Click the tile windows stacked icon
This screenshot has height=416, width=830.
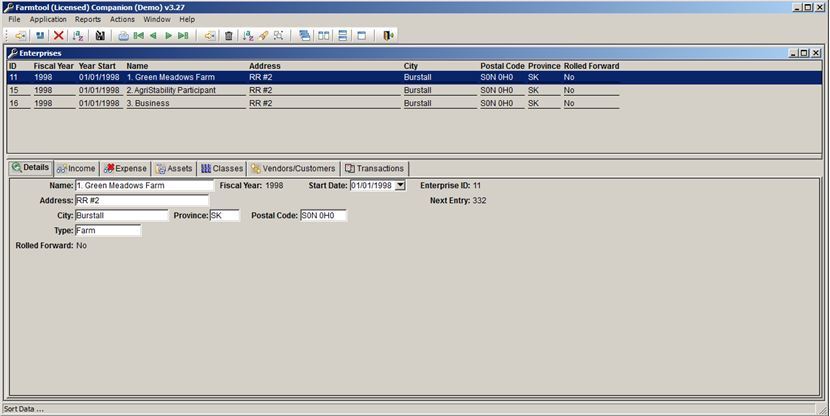coord(342,35)
